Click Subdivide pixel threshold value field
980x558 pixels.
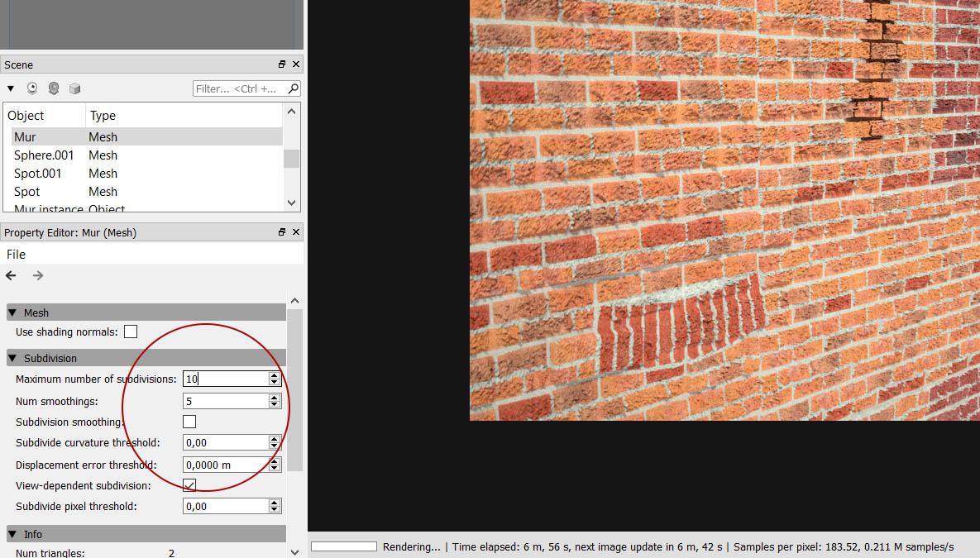[x=226, y=506]
